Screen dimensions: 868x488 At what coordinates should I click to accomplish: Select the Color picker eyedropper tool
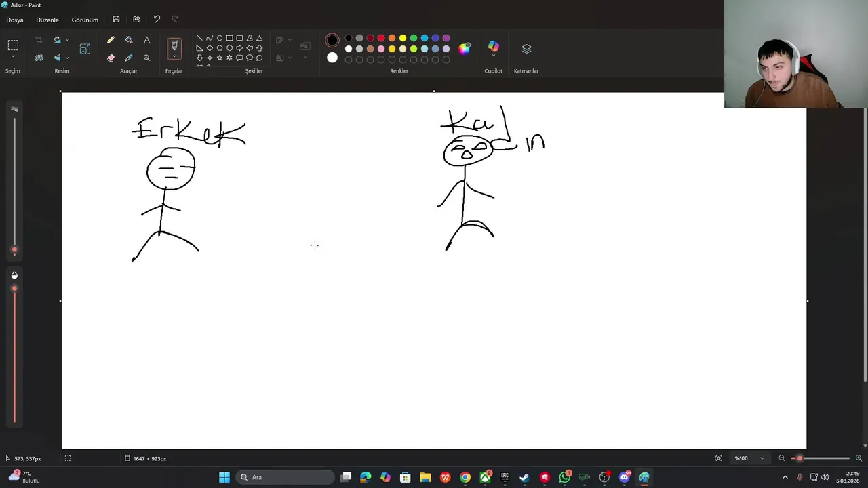coord(129,58)
